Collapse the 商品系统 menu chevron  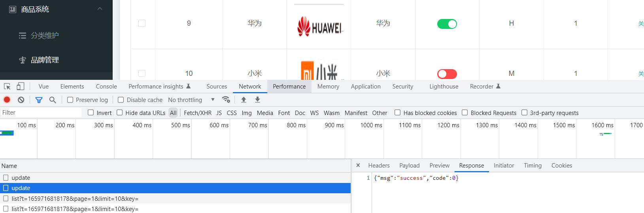(x=100, y=9)
